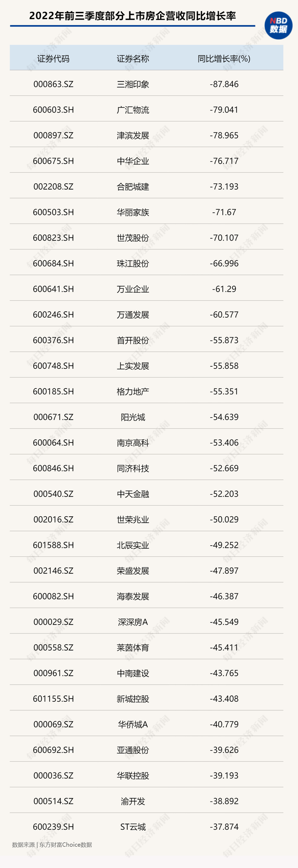Viewport: 298px width, 868px height.
Task: Select the 首开股份 company name
Action: [133, 340]
